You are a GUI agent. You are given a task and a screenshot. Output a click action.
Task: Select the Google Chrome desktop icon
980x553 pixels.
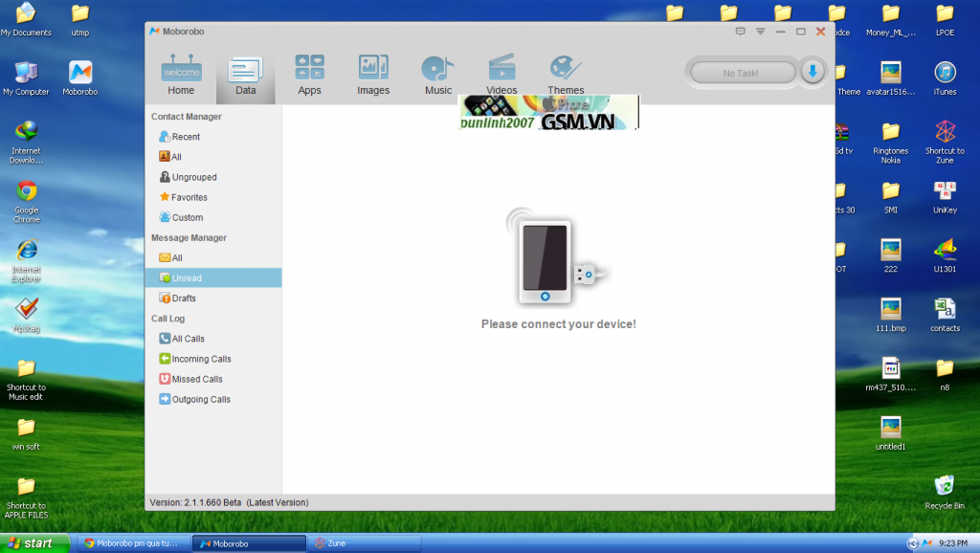[26, 201]
